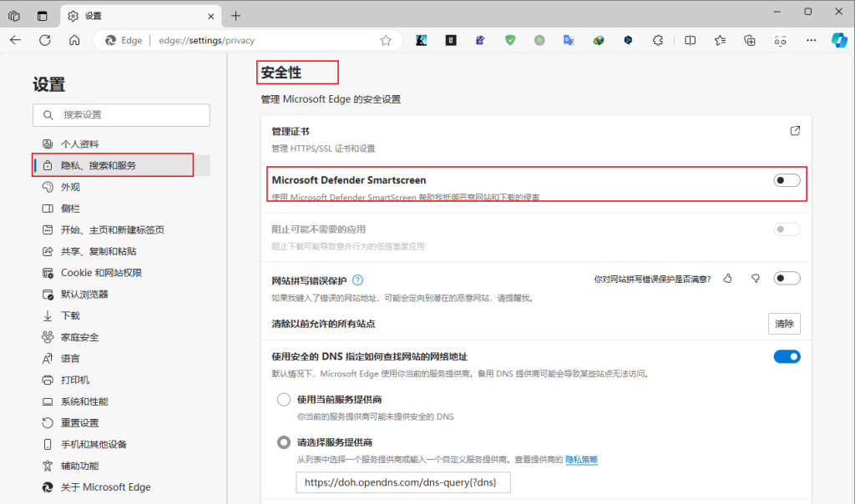
Task: Open 手机和其他设备 section
Action: click(121, 444)
